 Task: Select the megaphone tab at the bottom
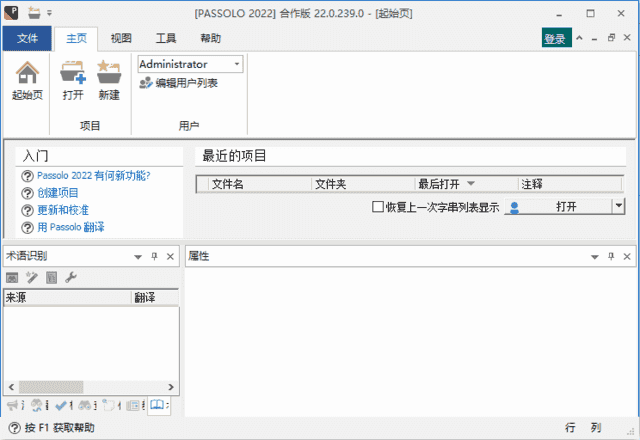pyautogui.click(x=13, y=406)
